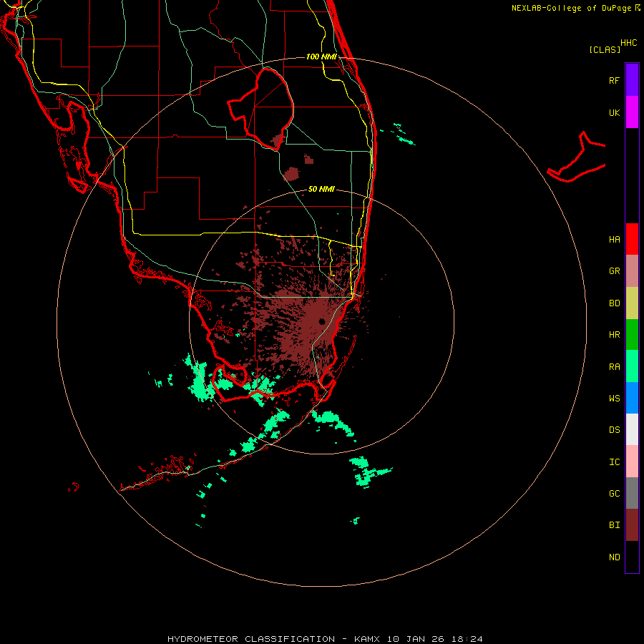Click the '100 NMI' range ring label

(321, 57)
